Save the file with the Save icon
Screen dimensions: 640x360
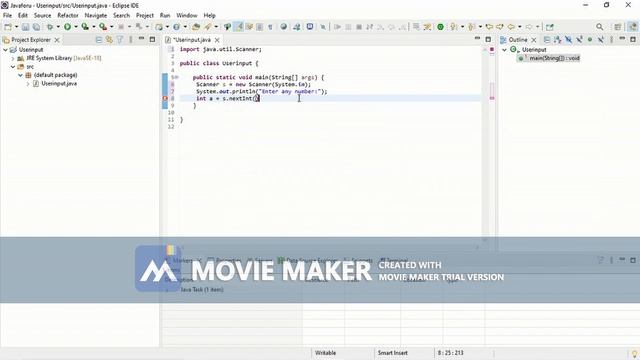(x=25, y=27)
